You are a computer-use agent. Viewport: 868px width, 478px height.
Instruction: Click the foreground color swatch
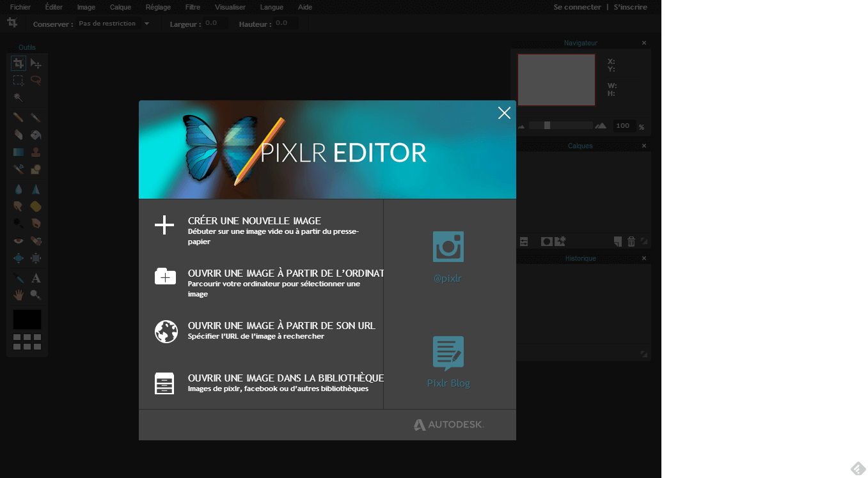[x=27, y=320]
